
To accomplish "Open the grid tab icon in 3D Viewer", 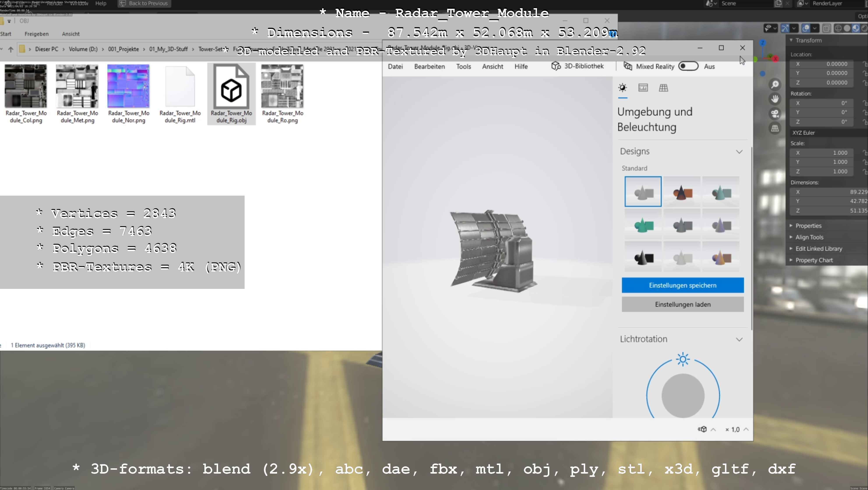I will (663, 88).
